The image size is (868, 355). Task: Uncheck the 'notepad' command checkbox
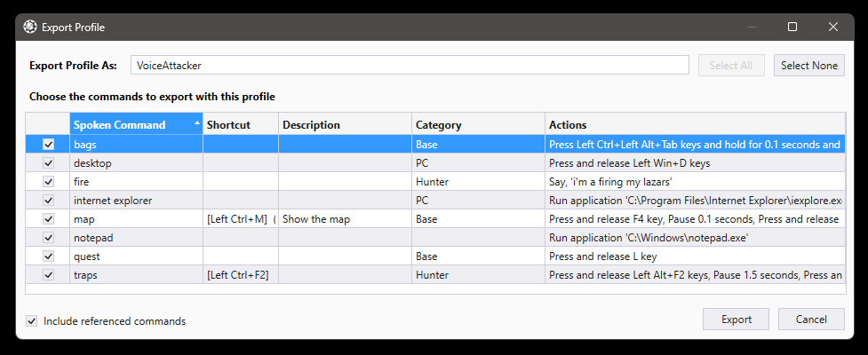click(48, 238)
